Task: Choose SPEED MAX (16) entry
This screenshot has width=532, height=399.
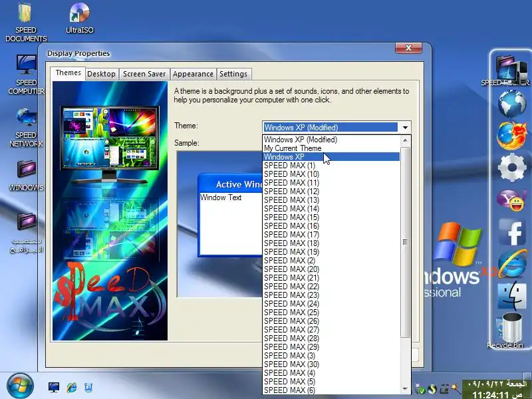Action: (x=331, y=226)
